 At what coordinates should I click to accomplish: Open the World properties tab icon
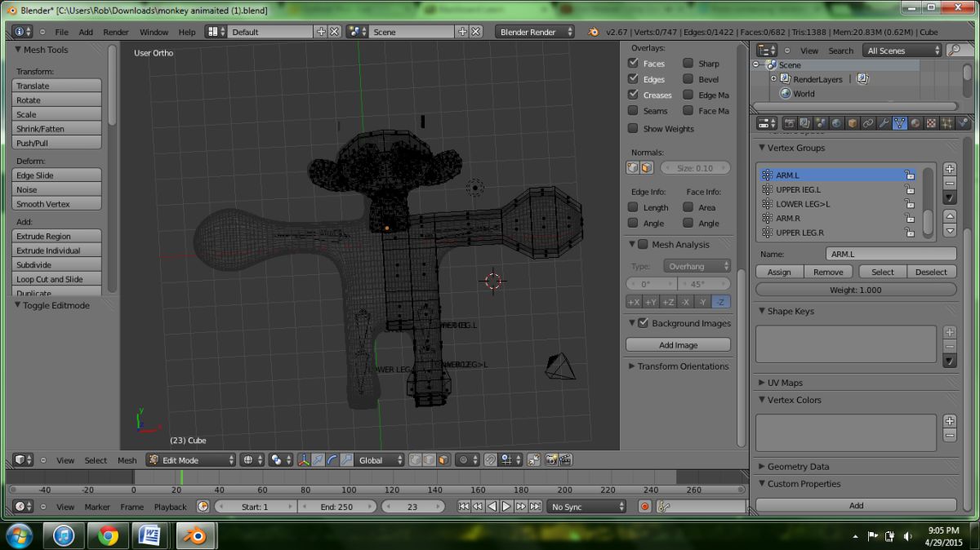pyautogui.click(x=837, y=123)
